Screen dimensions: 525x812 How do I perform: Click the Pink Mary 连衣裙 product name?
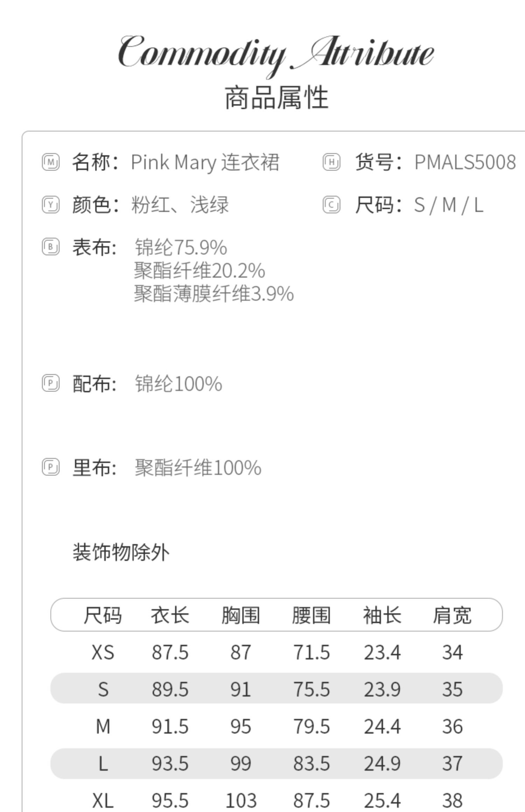(205, 163)
